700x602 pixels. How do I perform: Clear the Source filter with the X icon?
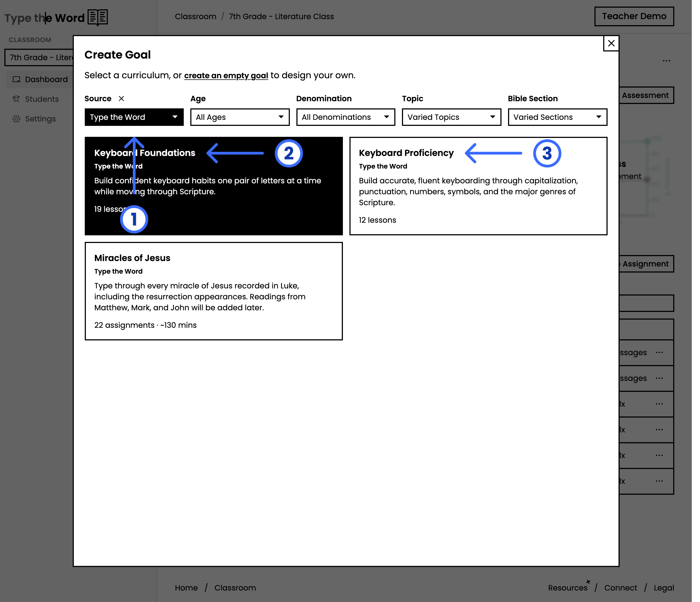(121, 98)
